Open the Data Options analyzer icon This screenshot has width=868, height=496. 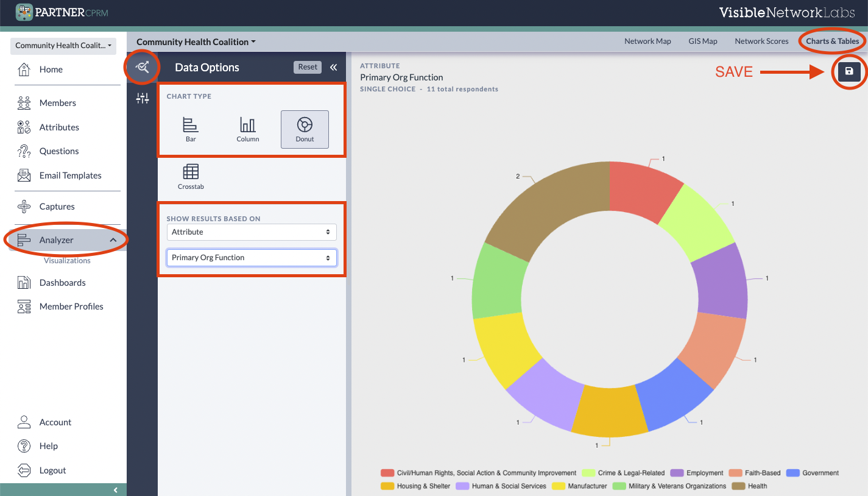(x=143, y=67)
